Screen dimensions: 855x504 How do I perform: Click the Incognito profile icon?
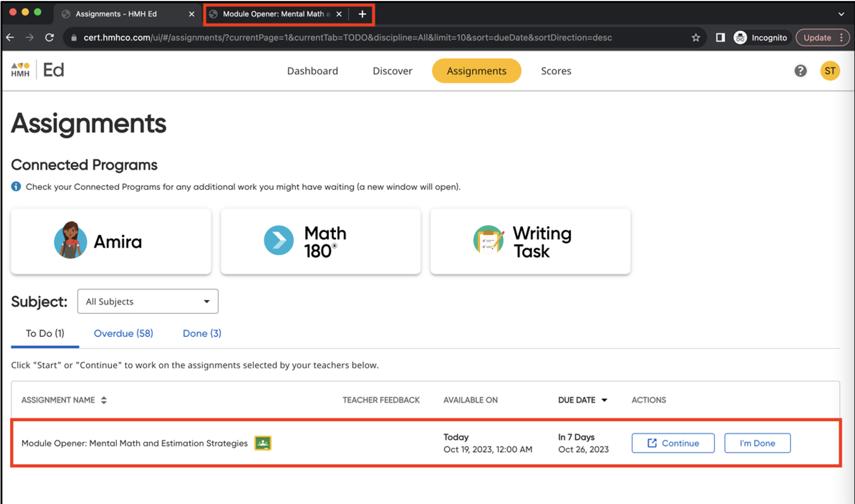click(x=740, y=38)
